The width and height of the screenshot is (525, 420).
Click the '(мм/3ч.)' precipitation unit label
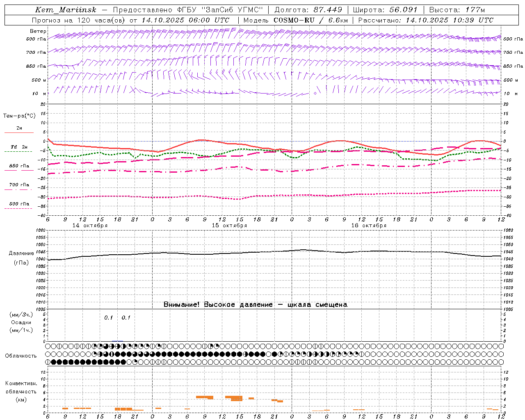tap(21, 315)
